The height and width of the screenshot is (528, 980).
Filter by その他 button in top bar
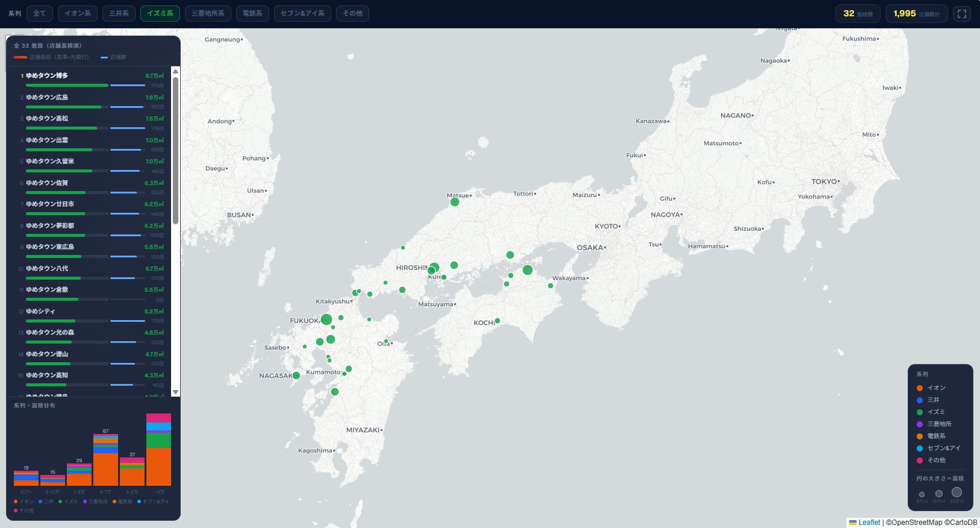352,13
